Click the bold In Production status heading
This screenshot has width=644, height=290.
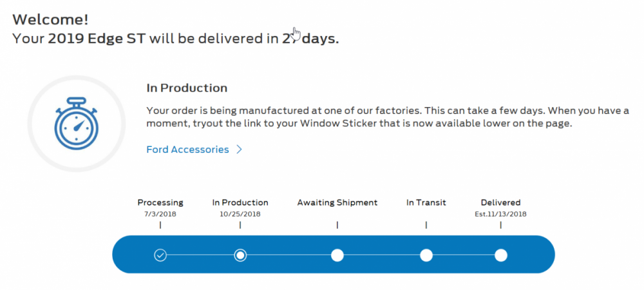pos(187,88)
